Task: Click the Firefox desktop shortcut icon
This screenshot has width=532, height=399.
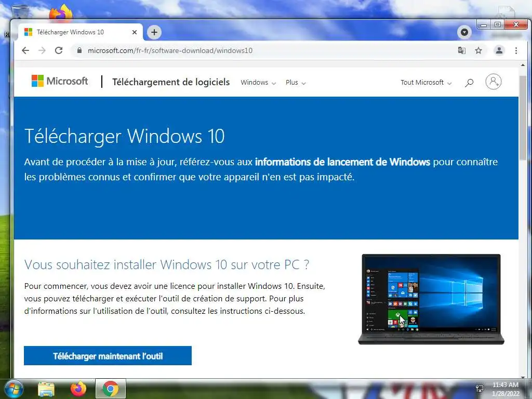Action: point(61,12)
